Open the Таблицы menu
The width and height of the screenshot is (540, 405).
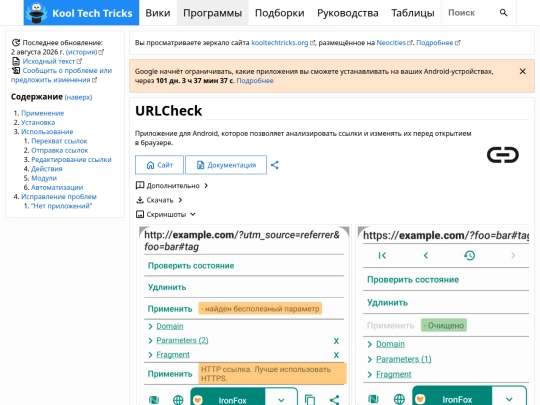tap(413, 13)
